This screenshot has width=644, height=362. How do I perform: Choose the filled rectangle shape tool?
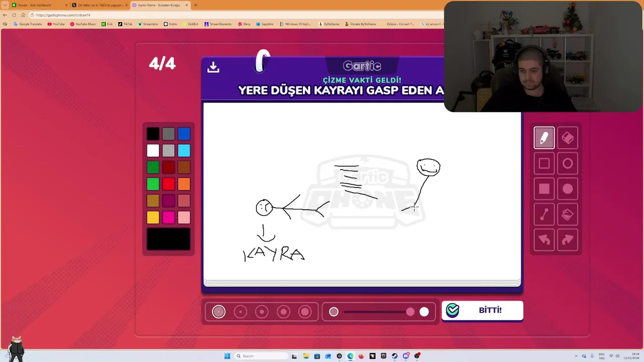(544, 189)
